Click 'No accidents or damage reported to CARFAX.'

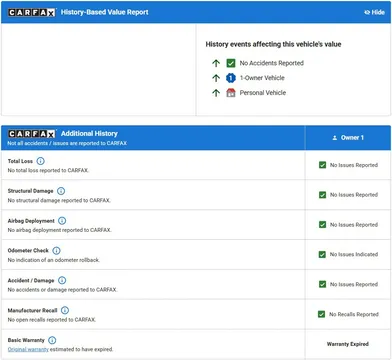pyautogui.click(x=62, y=290)
